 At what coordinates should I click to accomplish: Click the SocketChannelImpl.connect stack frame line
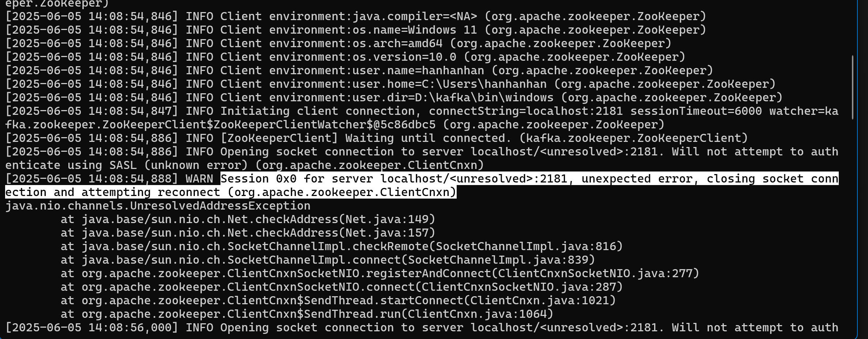click(x=328, y=260)
